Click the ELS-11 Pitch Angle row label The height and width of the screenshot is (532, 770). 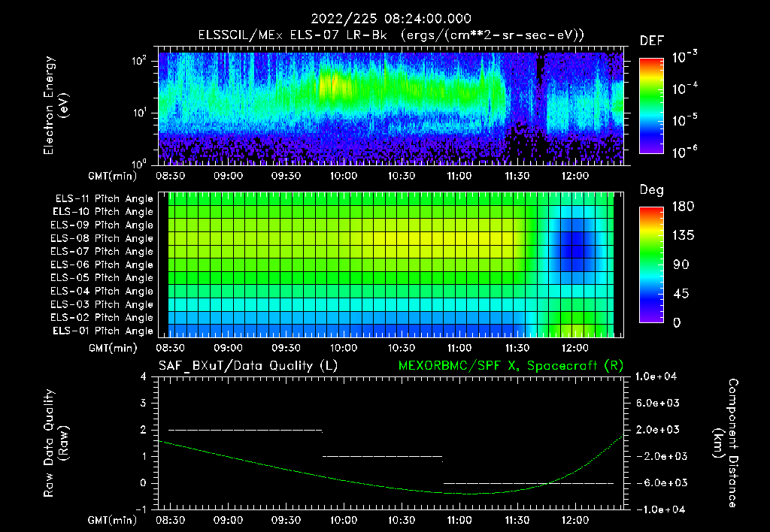(104, 199)
